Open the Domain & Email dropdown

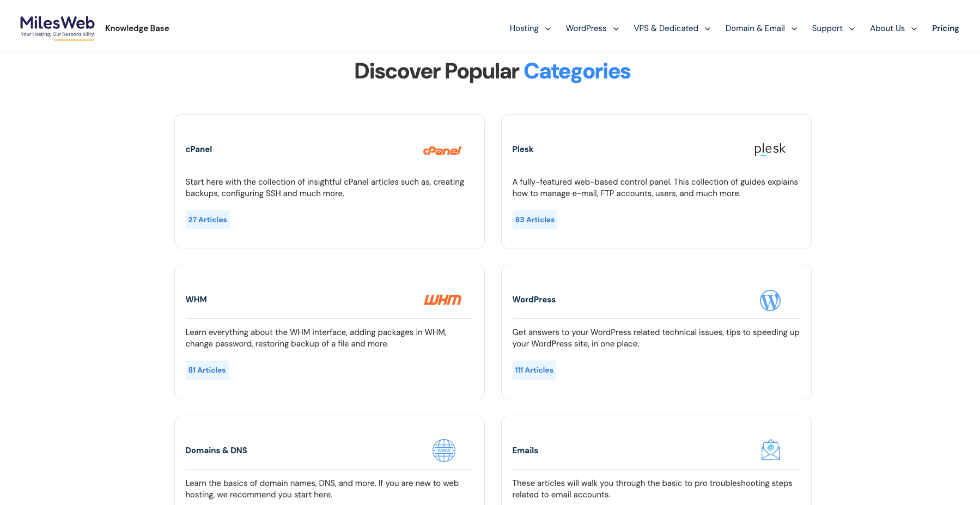(x=761, y=28)
